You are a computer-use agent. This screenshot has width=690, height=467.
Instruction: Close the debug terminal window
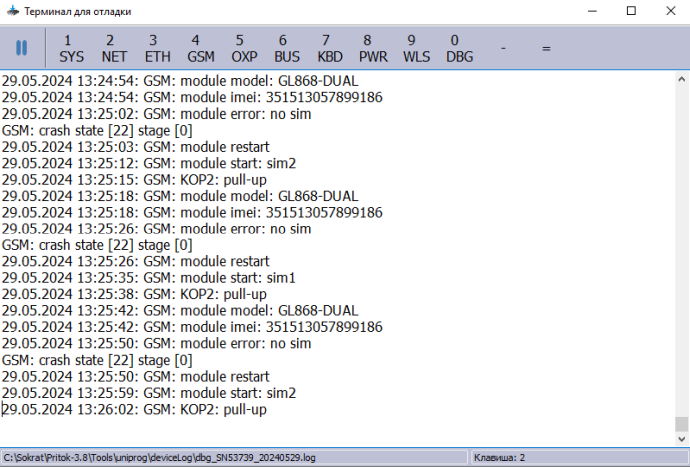670,11
